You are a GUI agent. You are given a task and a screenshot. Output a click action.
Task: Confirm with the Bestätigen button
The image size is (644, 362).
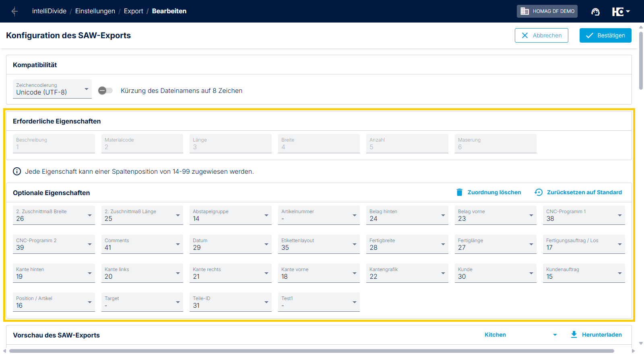(605, 35)
